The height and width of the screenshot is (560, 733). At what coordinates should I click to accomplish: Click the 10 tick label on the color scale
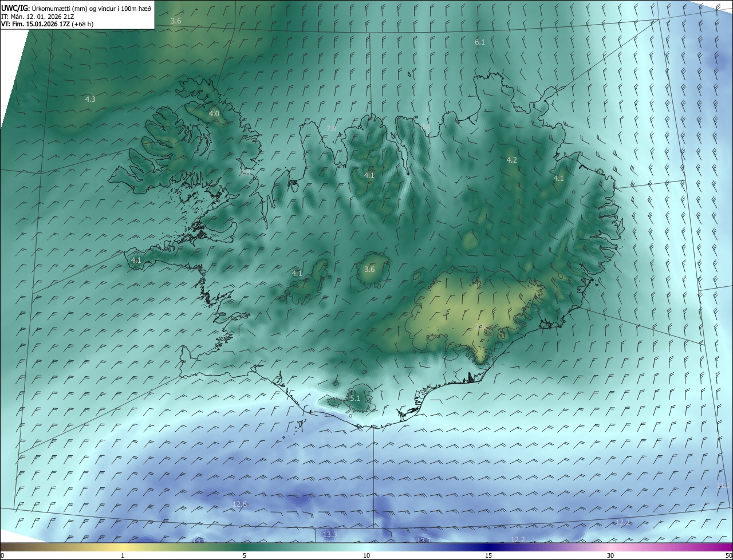[x=366, y=555]
